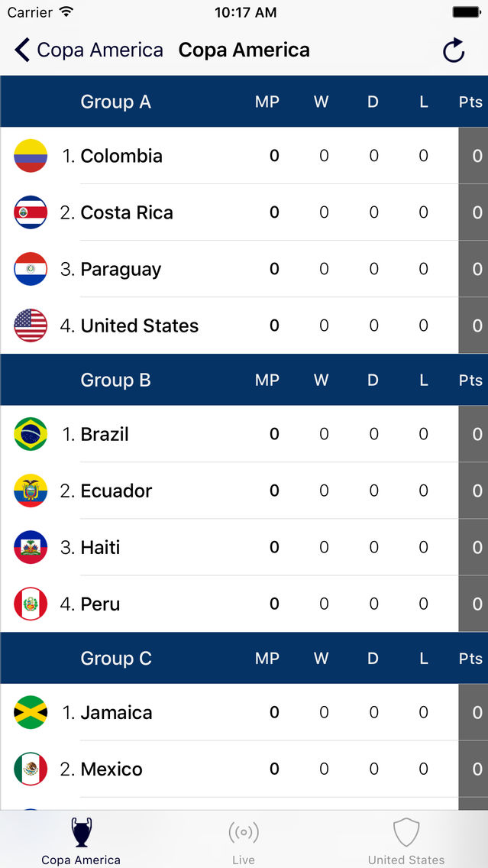
Task: Tap the refresh icon in the header
Action: [454, 50]
